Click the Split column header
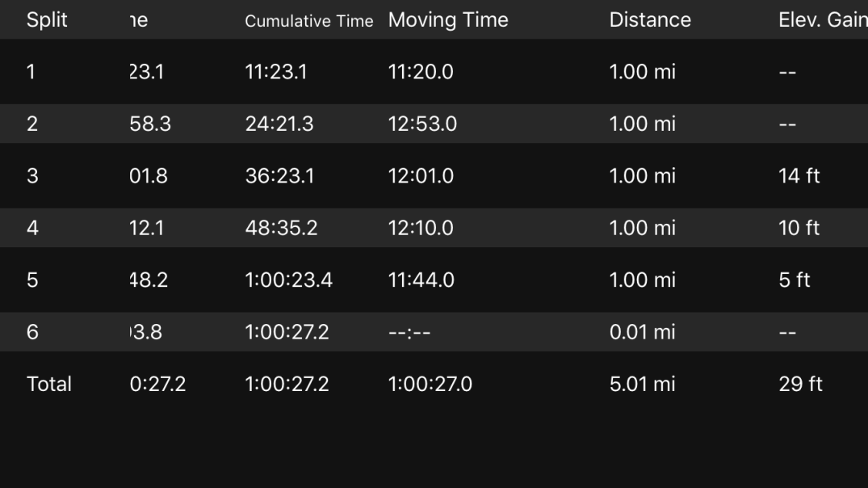This screenshot has height=488, width=868. pyautogui.click(x=45, y=20)
